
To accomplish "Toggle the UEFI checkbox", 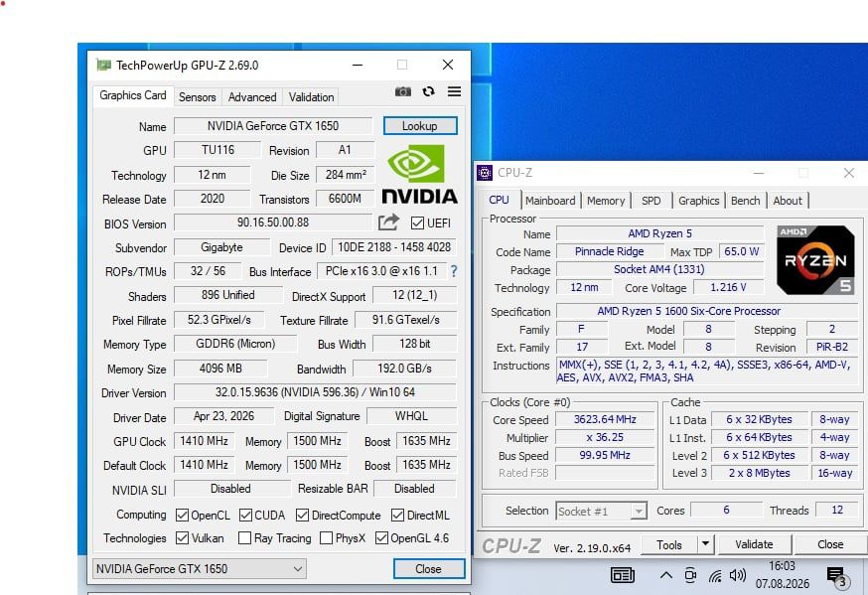I will point(417,223).
